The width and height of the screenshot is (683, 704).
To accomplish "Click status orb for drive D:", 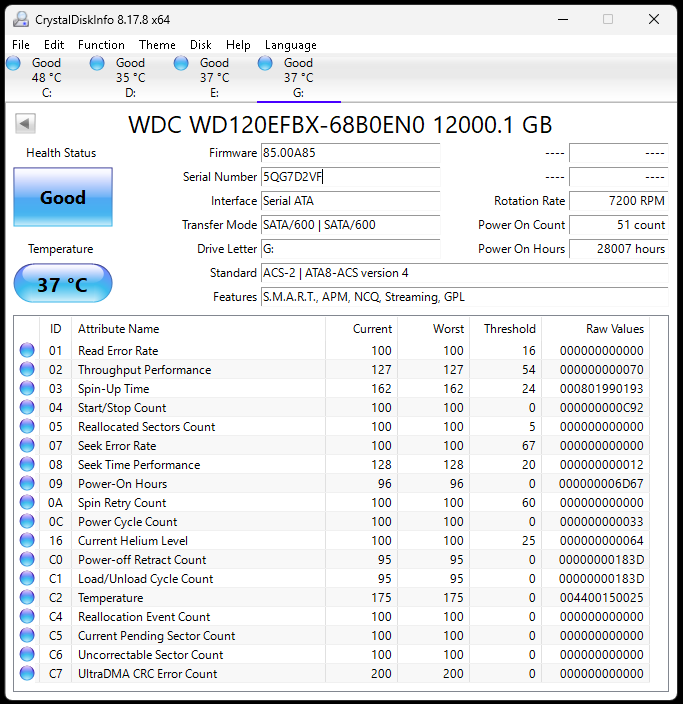I will point(97,63).
